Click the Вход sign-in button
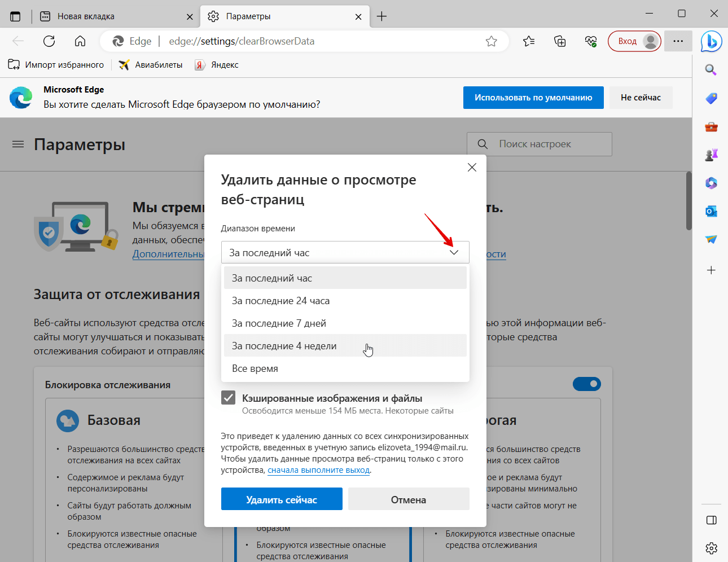This screenshot has width=728, height=562. point(634,41)
